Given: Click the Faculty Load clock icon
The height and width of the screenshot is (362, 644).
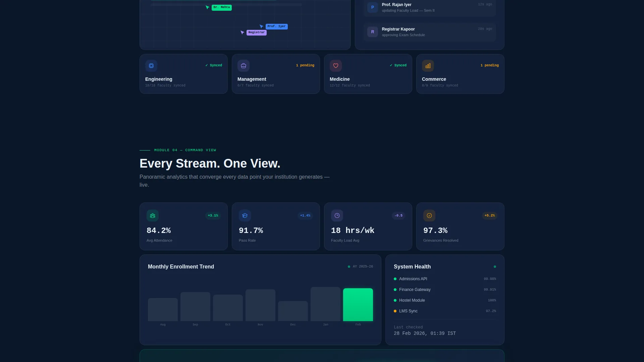Looking at the screenshot, I should (x=337, y=216).
